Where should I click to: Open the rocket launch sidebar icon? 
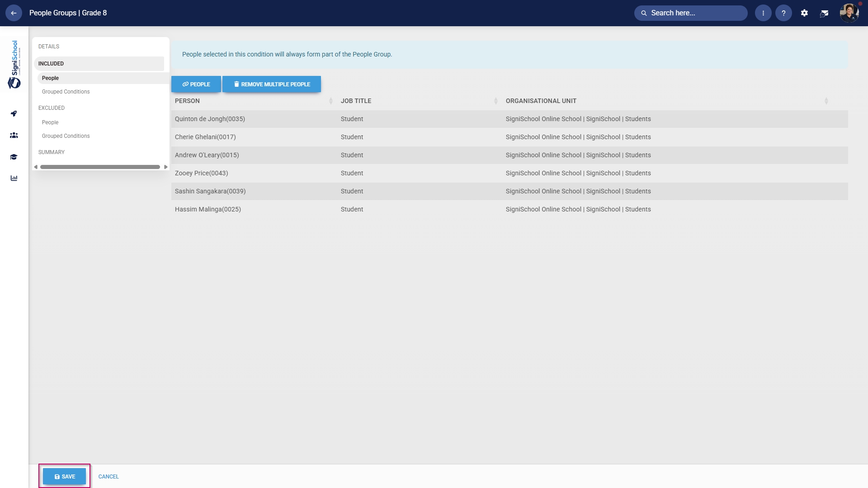coord(14,113)
